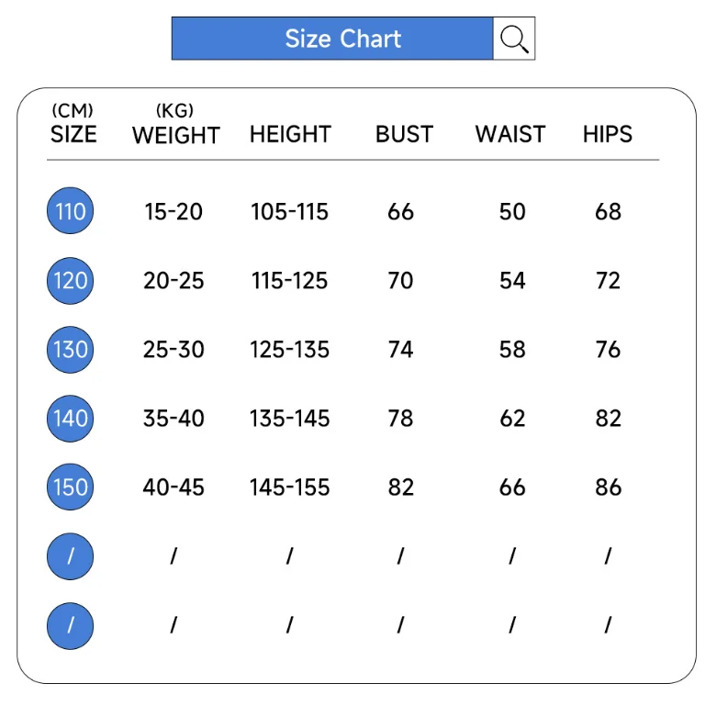728x706 pixels.
Task: Select the 110 size circle badge
Action: pyautogui.click(x=71, y=212)
